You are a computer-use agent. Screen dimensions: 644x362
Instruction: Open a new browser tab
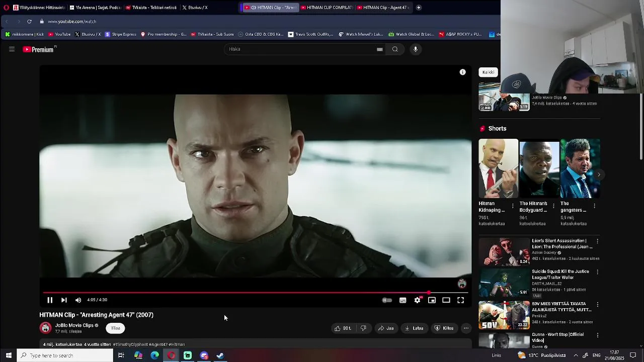[x=419, y=8]
